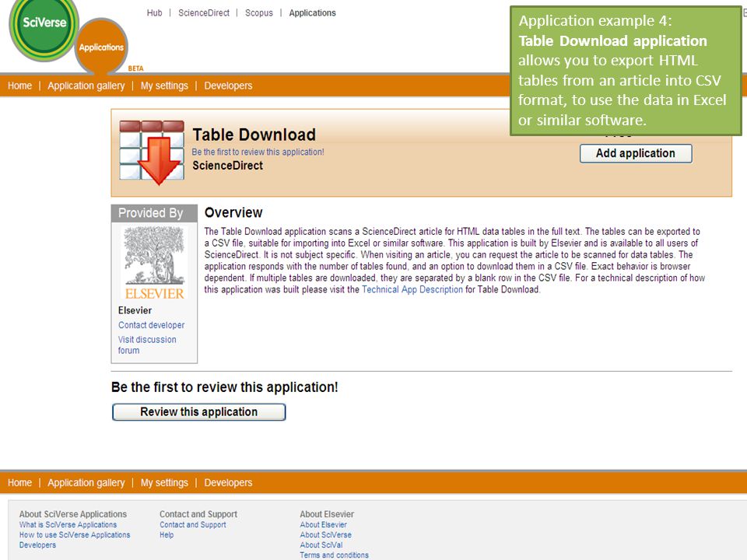Click the Overview heading
Screen dimensions: 747x560
click(x=233, y=212)
